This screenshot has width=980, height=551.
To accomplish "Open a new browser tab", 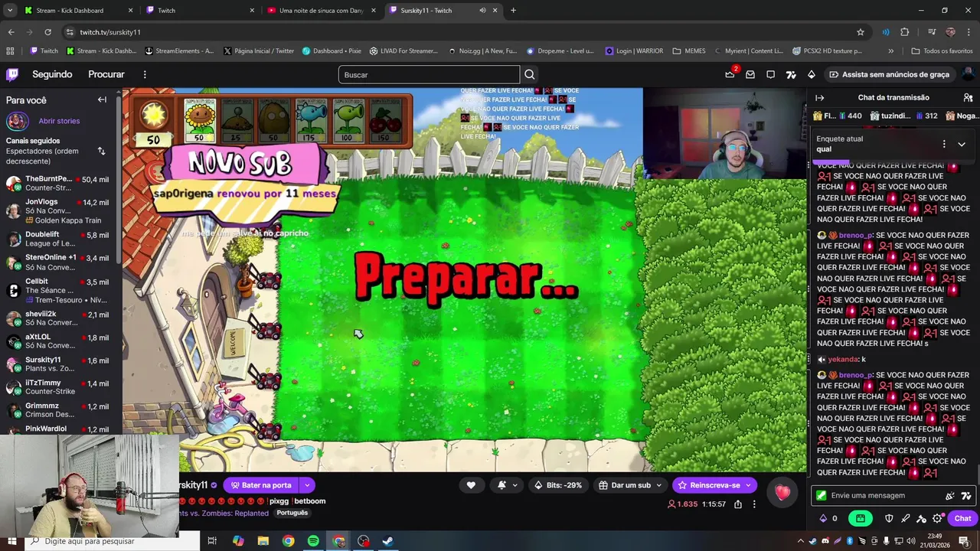I will 513,11.
